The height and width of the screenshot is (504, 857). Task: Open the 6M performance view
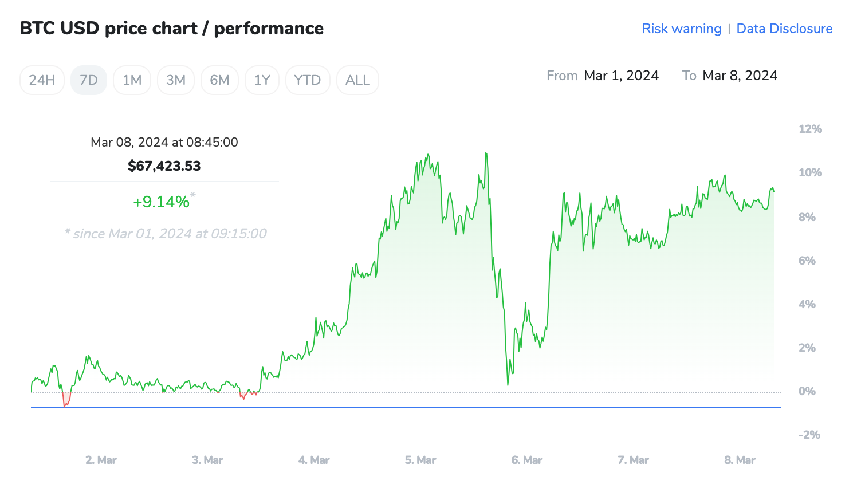point(219,80)
